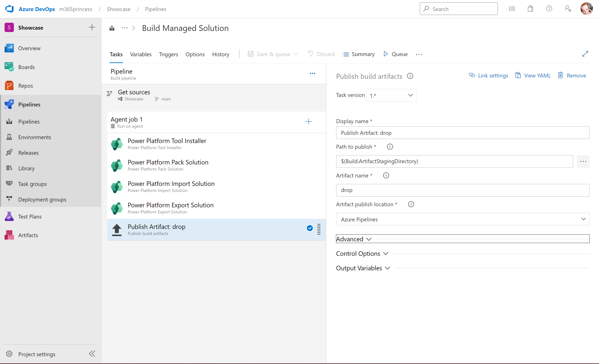Click View YAML

coord(533,76)
